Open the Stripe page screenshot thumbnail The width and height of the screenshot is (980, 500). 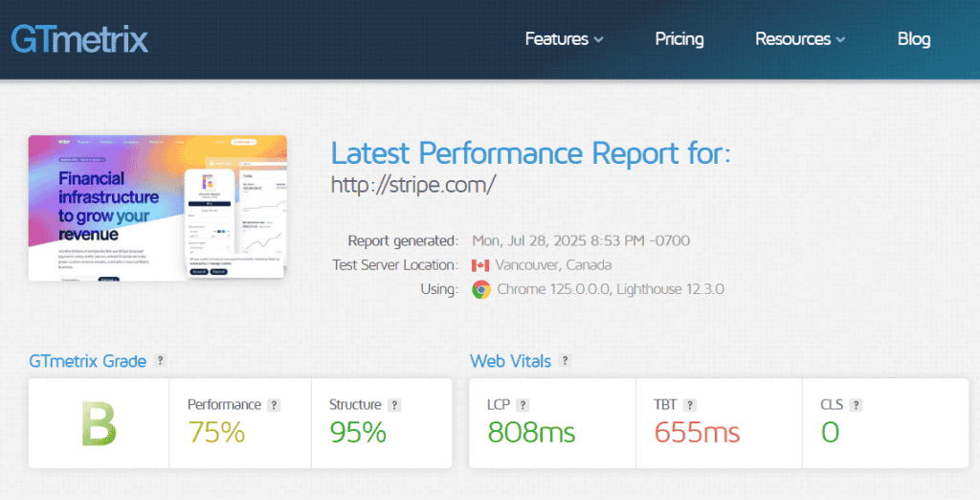click(x=158, y=208)
